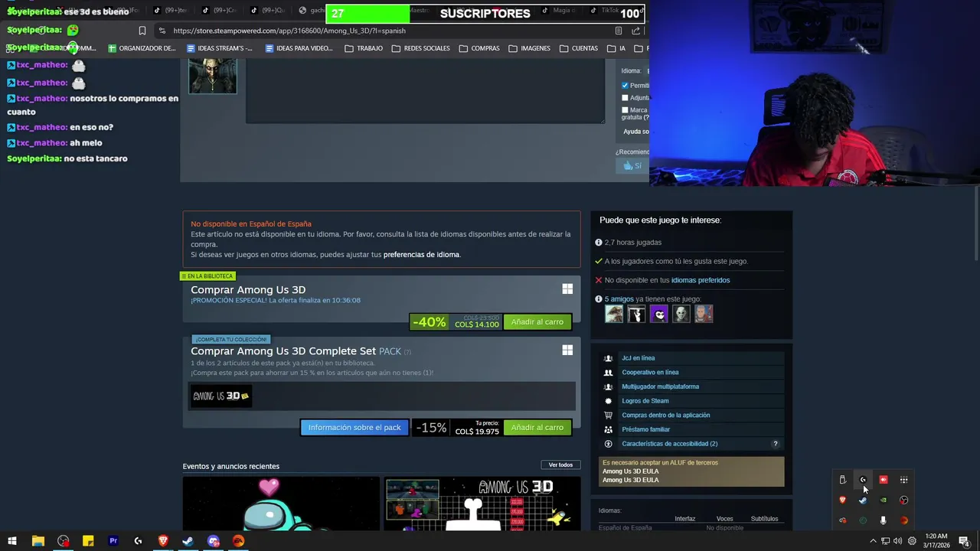The width and height of the screenshot is (980, 551).
Task: Open File Explorer from taskbar
Action: [38, 541]
